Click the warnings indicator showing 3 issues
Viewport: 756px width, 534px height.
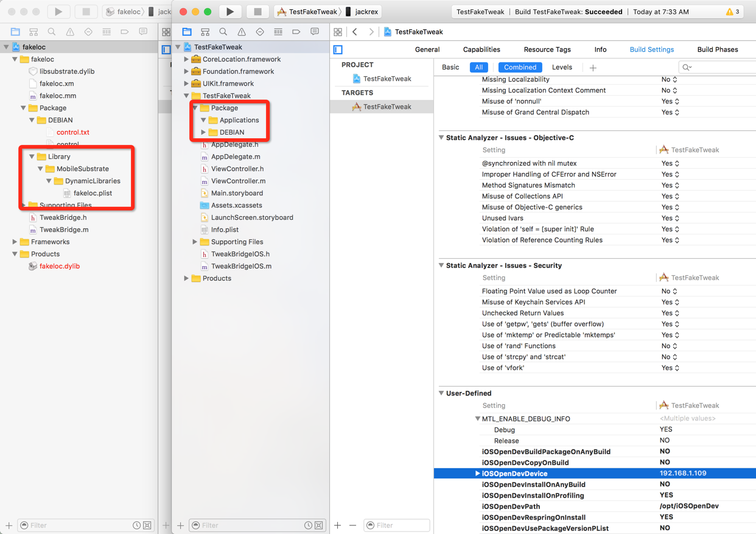733,12
